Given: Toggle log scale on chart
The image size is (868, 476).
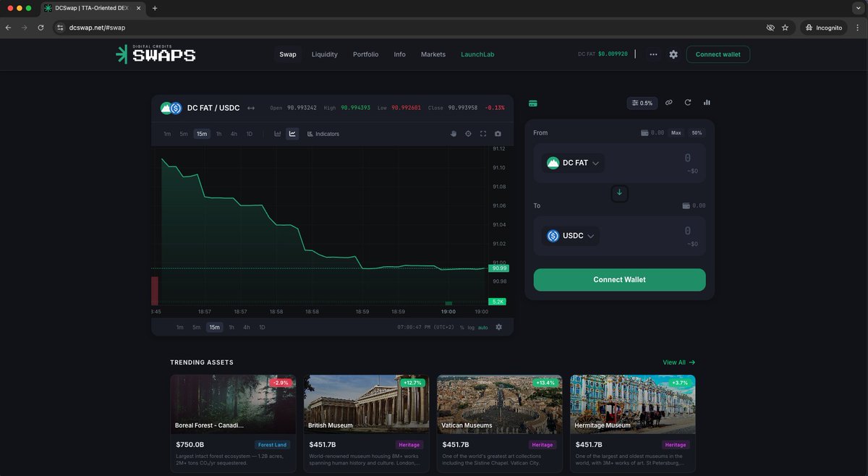Looking at the screenshot, I should coord(471,328).
